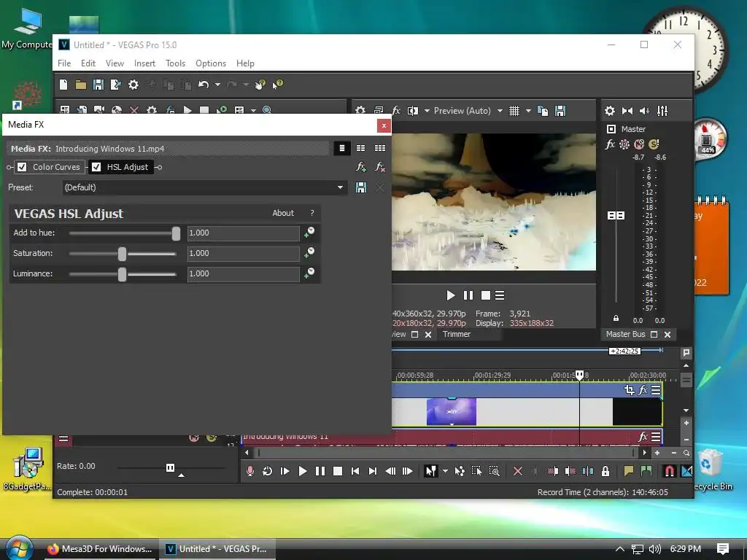The image size is (747, 560).
Task: Open Master FX in mixer panel
Action: click(x=609, y=144)
